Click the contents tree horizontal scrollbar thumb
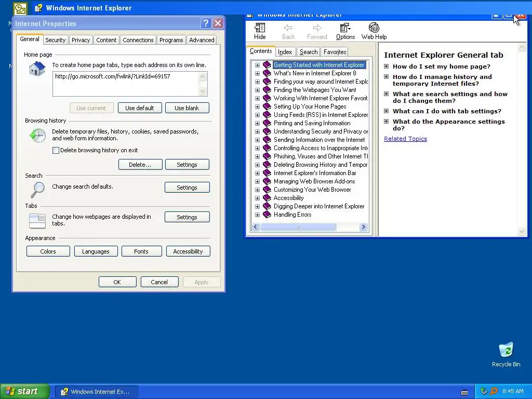This screenshot has height=399, width=532. click(x=298, y=227)
